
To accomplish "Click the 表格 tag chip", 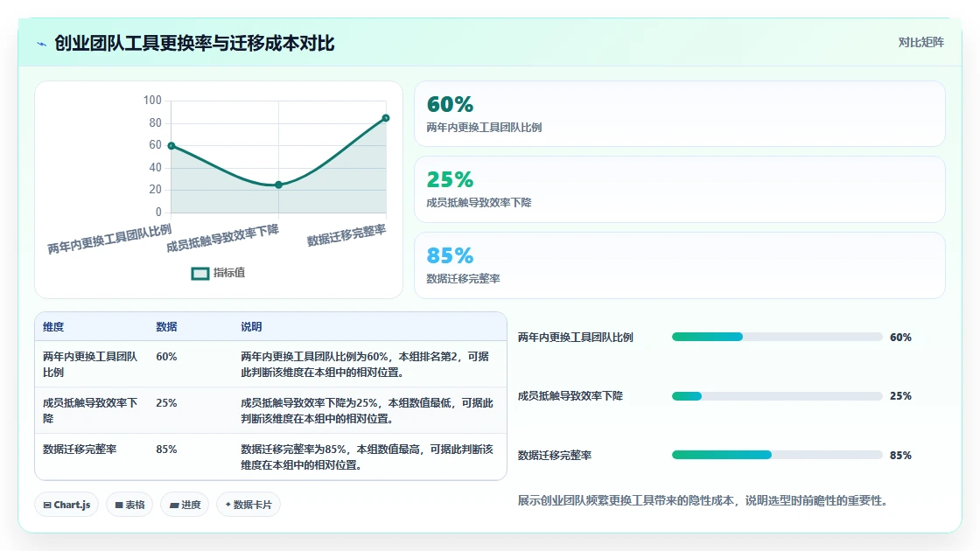I will point(129,505).
